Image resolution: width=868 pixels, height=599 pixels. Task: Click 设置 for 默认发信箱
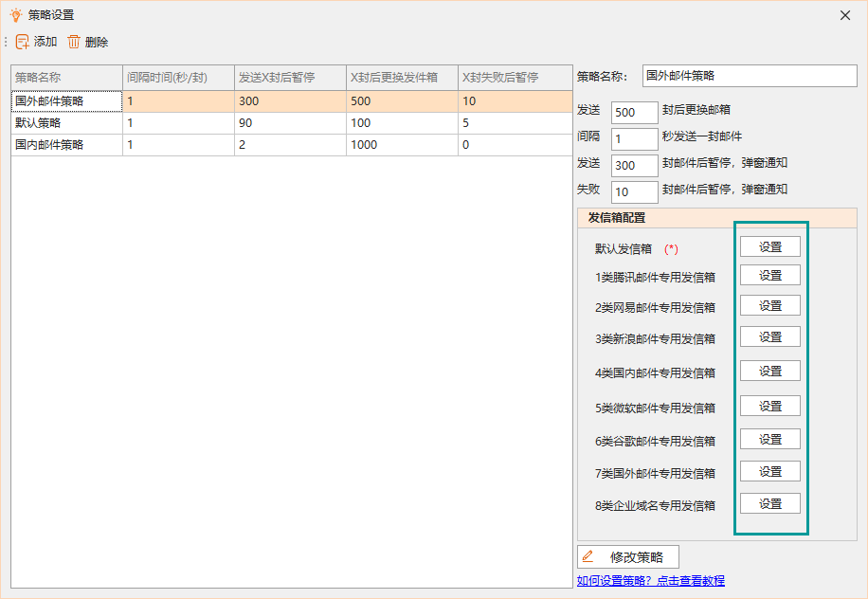point(770,247)
